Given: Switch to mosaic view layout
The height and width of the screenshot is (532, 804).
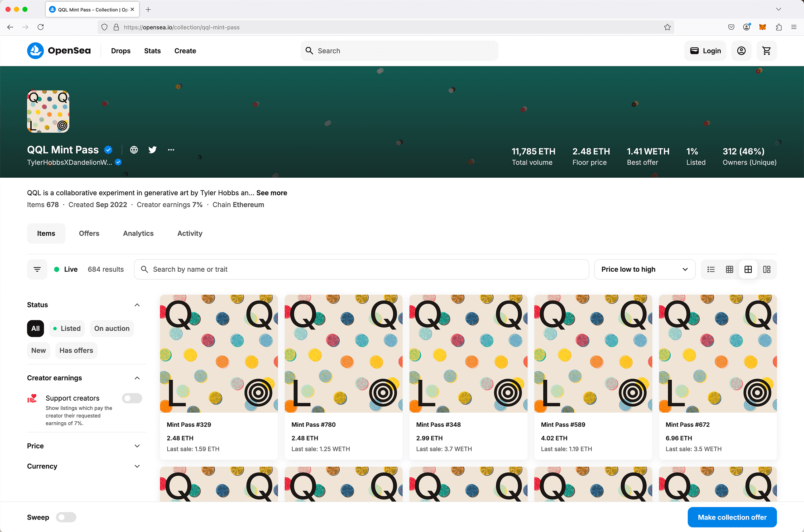Looking at the screenshot, I should 767,269.
